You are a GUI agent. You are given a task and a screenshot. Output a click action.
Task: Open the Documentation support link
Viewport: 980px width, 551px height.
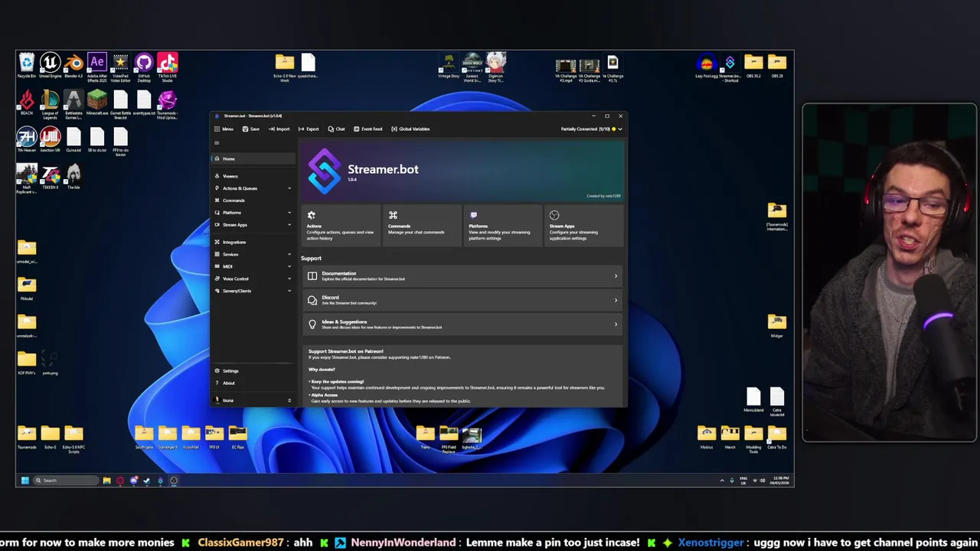tap(462, 275)
